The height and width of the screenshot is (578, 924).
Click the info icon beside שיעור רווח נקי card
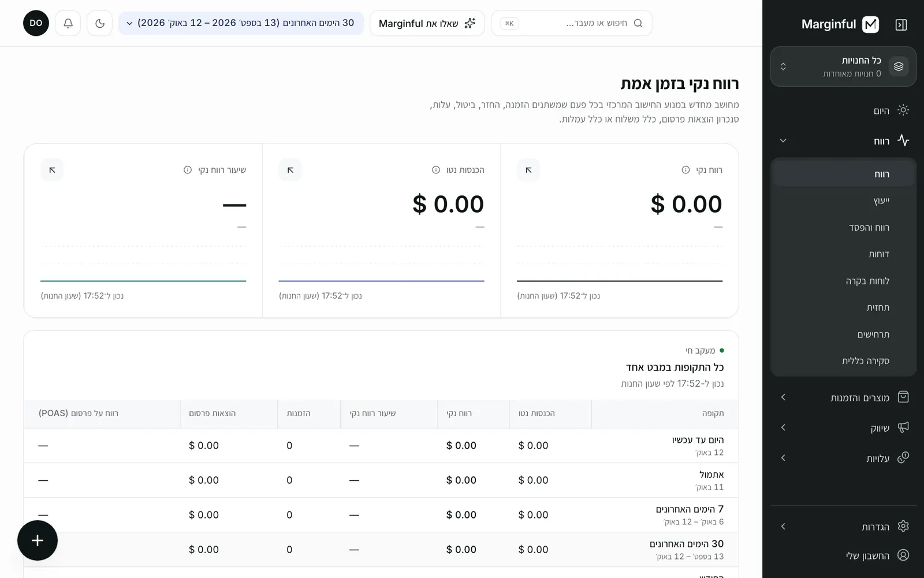click(x=188, y=170)
